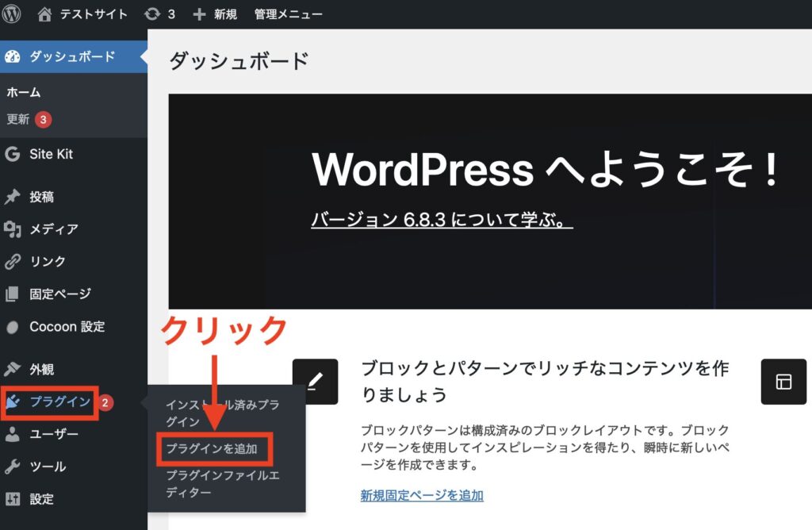Click the メディア media icon in sidebar
812x530 pixels.
coord(12,229)
